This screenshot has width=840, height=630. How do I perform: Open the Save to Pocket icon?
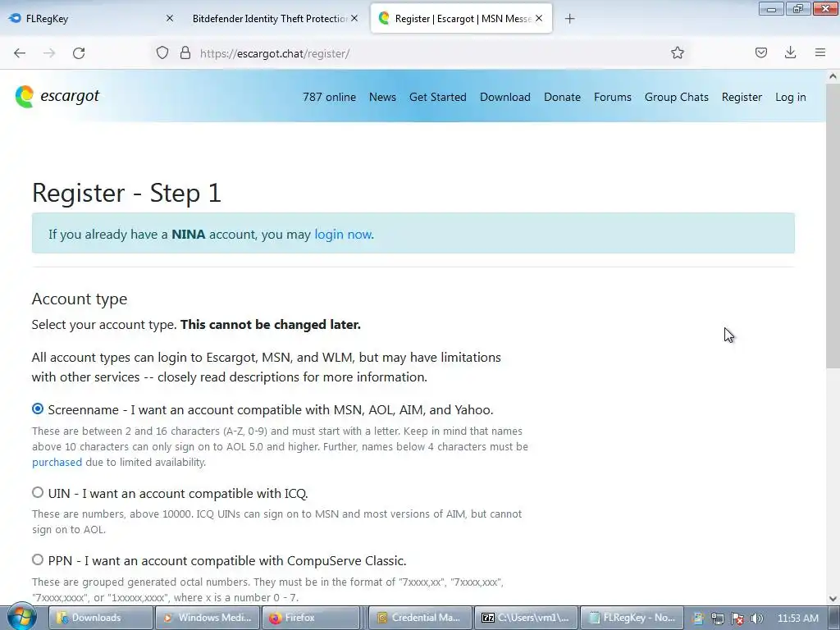[x=760, y=52]
